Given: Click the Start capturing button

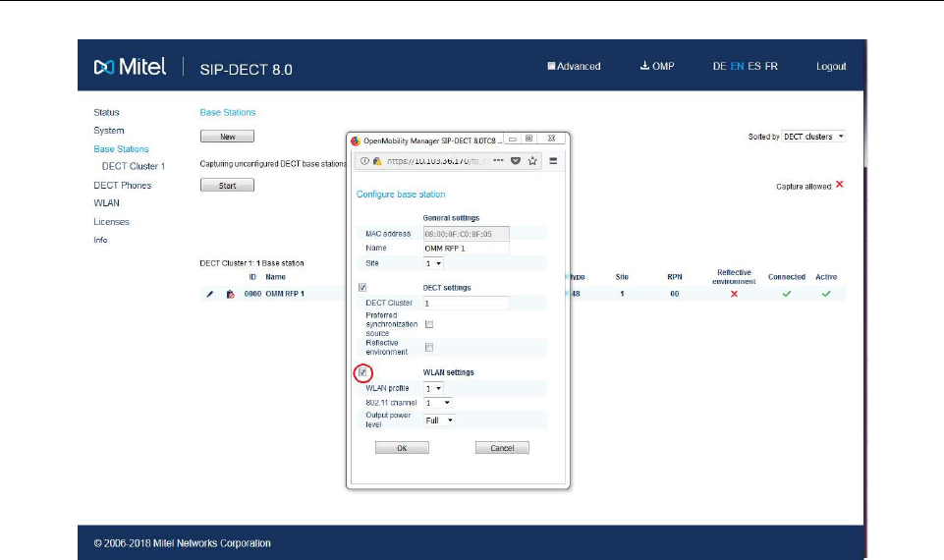Looking at the screenshot, I should pos(227,186).
